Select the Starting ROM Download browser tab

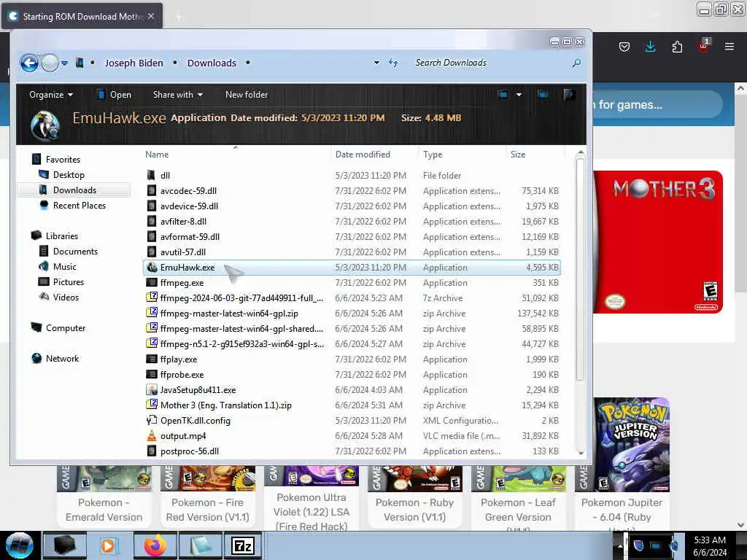[x=82, y=16]
